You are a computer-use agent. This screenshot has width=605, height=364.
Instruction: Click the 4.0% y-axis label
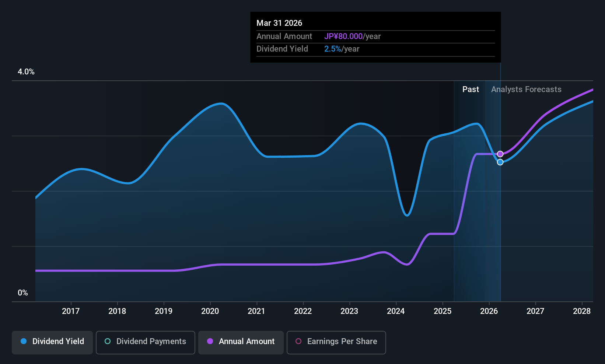(26, 72)
